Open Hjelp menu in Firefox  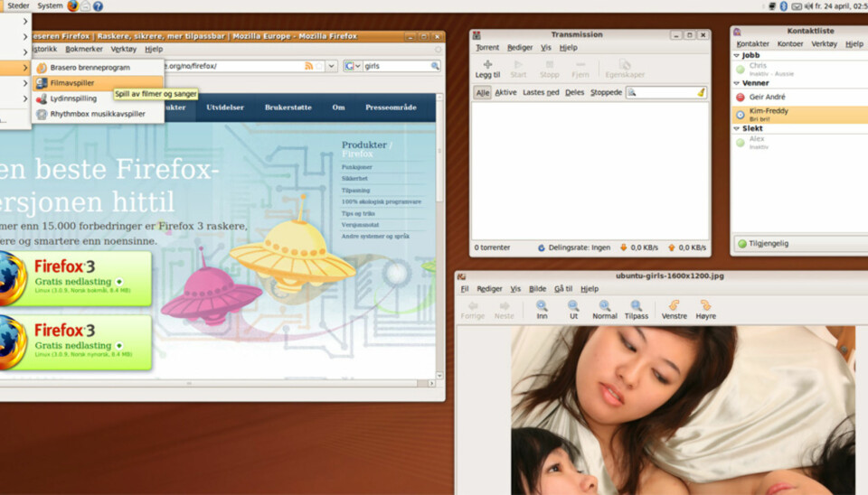(154, 49)
